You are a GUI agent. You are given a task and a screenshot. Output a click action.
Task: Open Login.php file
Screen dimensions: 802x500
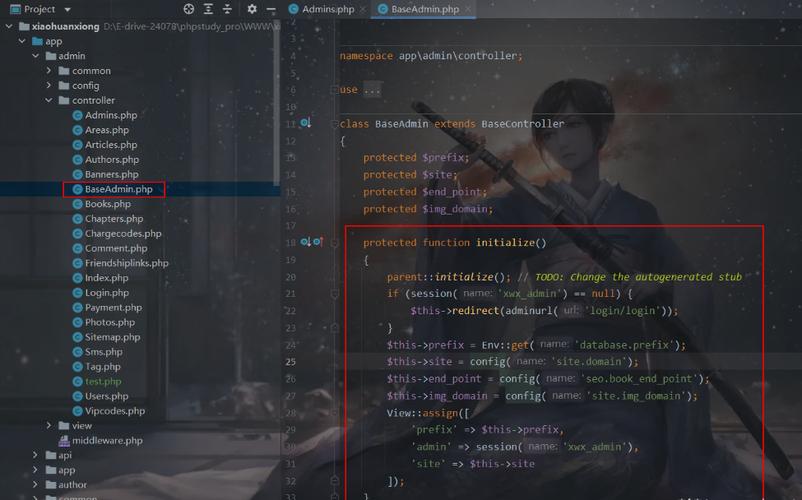click(106, 293)
